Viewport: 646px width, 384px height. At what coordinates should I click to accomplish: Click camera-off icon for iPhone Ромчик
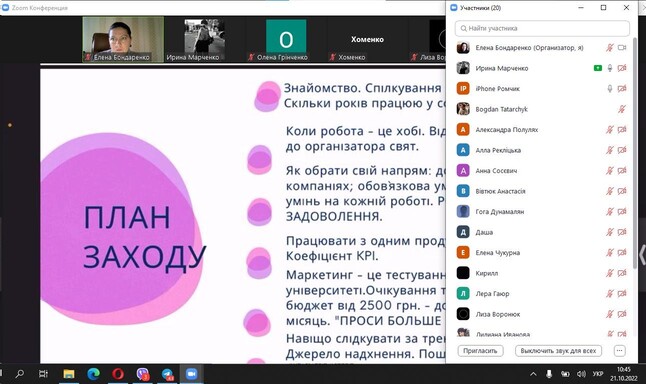click(x=622, y=89)
